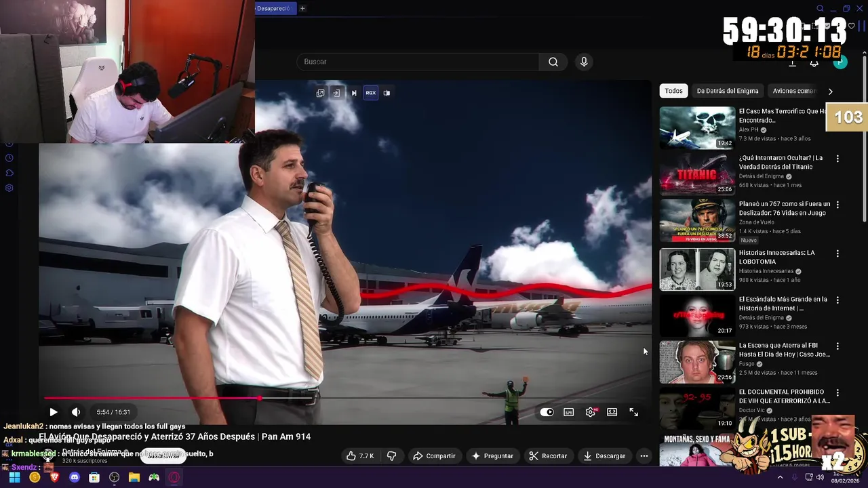
Task: Toggle Lucid mode overlay icon
Action: tap(387, 93)
